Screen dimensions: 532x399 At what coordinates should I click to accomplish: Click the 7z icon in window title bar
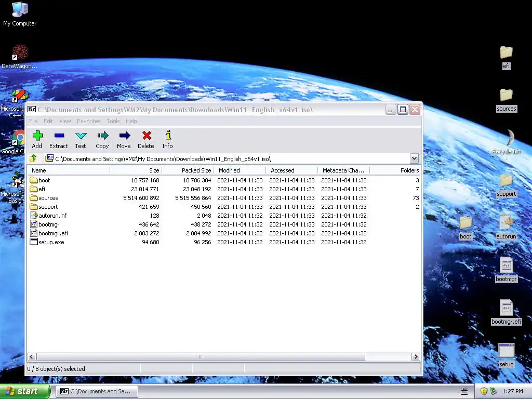(x=32, y=109)
